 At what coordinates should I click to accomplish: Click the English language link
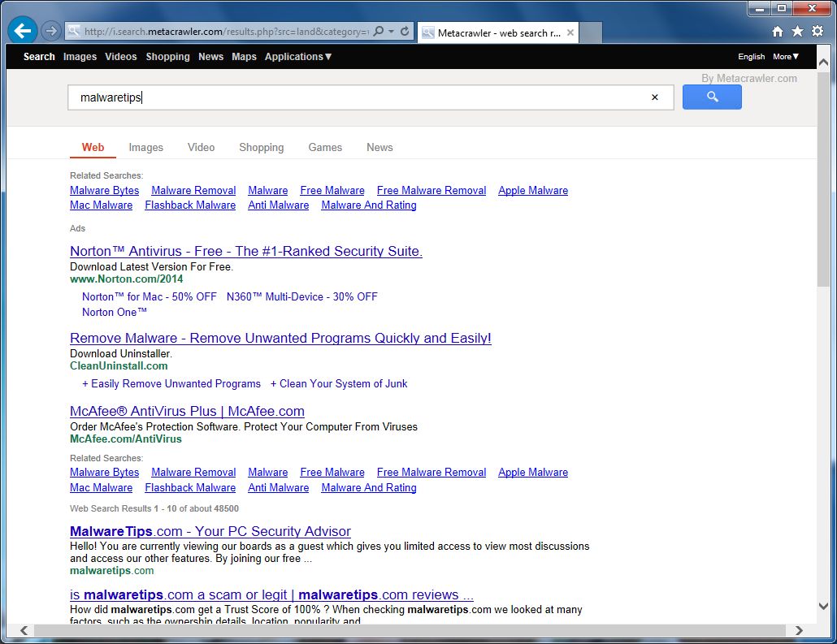[751, 57]
